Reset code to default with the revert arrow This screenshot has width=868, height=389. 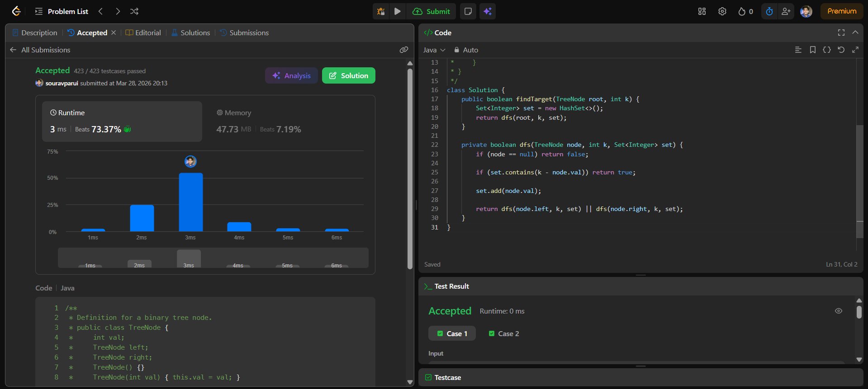[841, 50]
